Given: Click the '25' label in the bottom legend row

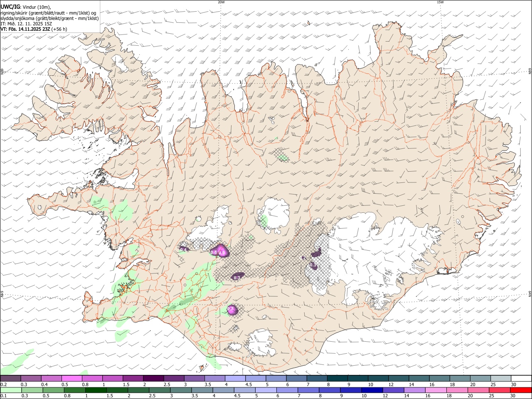Looking at the screenshot, I should point(492,396).
